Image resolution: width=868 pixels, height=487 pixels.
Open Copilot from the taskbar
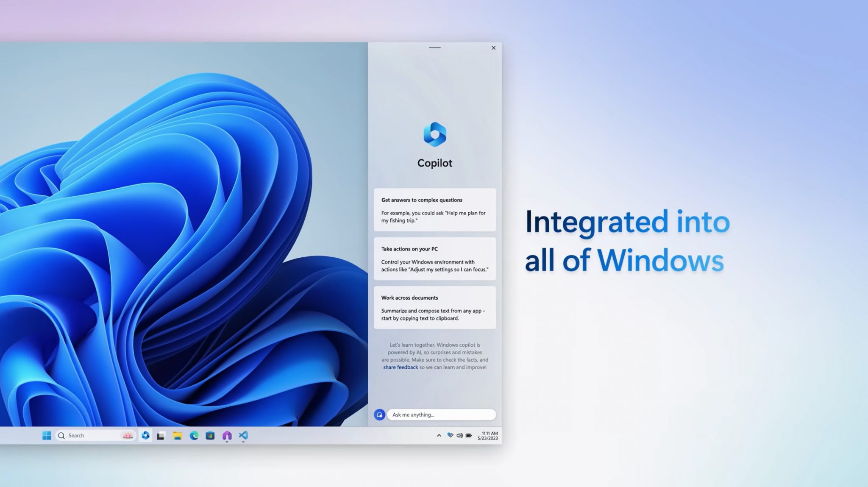[x=145, y=435]
